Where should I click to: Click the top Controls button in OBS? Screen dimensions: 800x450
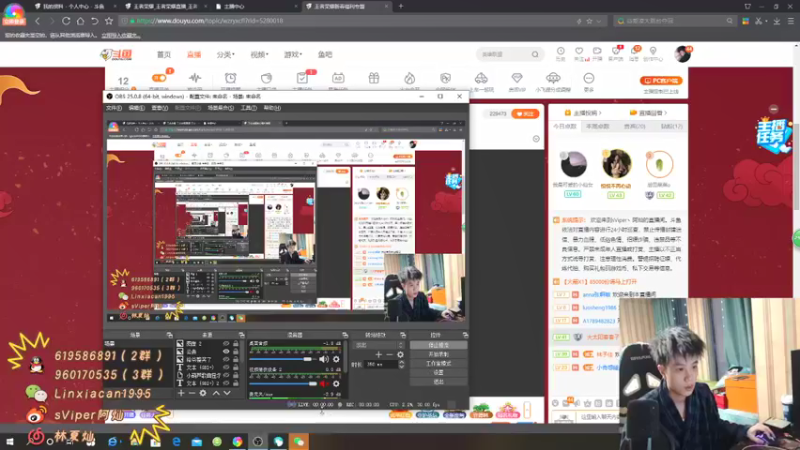[438, 345]
